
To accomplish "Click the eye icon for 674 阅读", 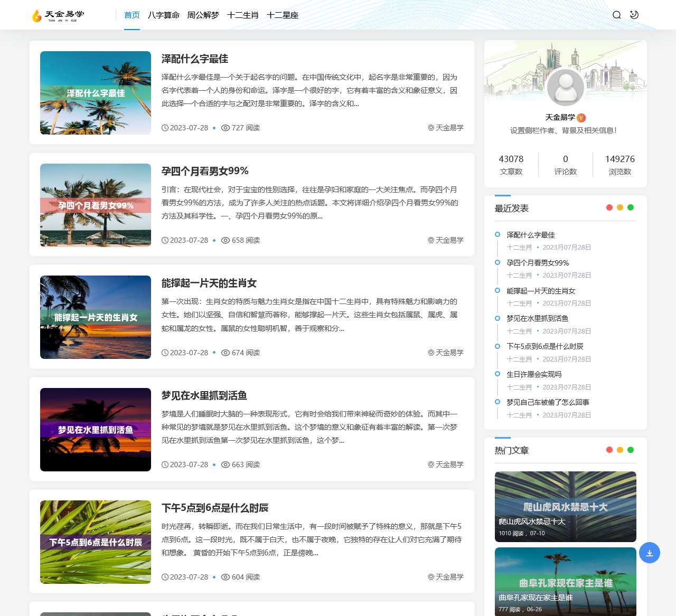I will [226, 353].
